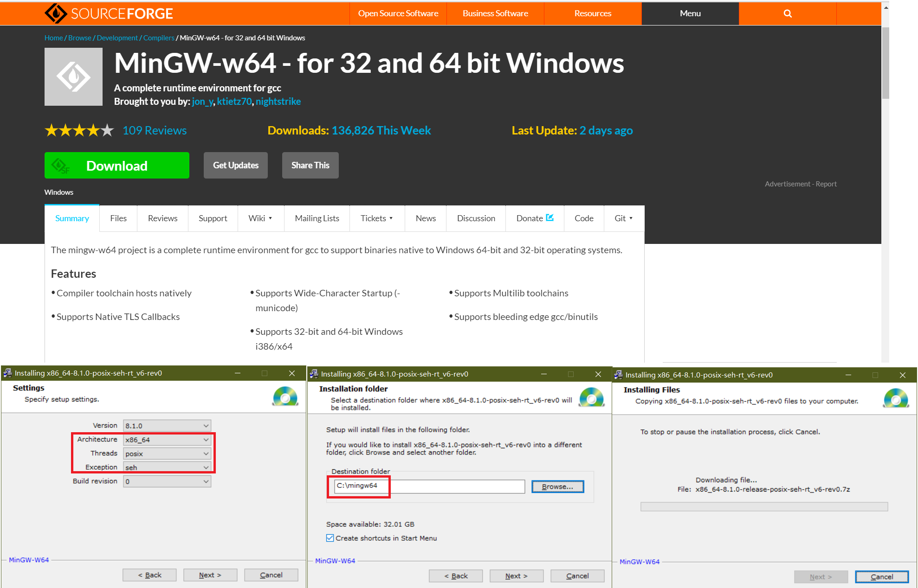Click the CD disc icon in Installation folder window
This screenshot has width=918, height=588.
coord(591,397)
